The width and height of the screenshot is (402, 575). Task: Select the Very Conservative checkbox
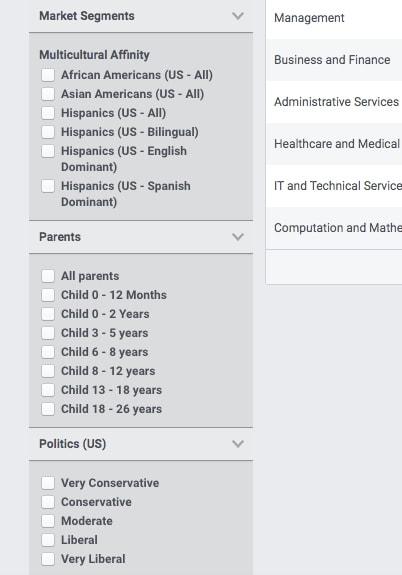(x=48, y=483)
